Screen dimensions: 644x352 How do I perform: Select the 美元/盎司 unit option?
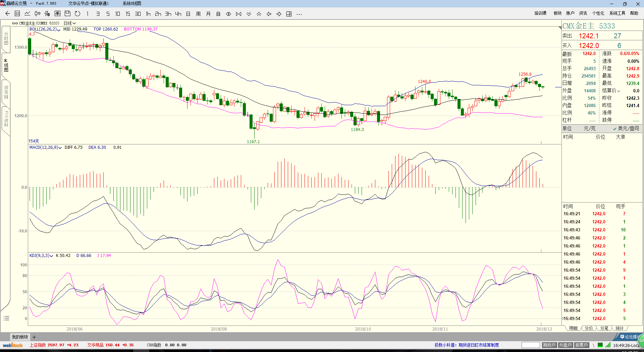(x=626, y=128)
